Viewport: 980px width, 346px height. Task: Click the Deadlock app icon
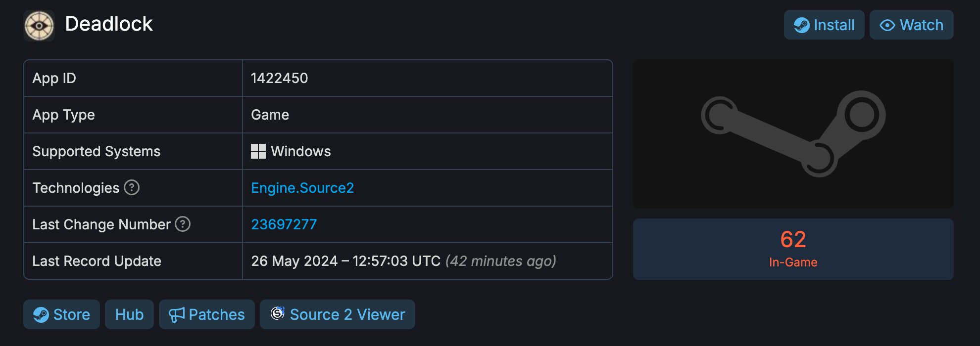[x=39, y=25]
